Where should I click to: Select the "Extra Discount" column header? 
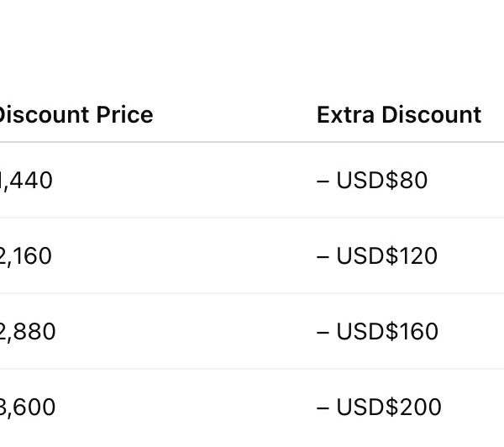click(398, 115)
